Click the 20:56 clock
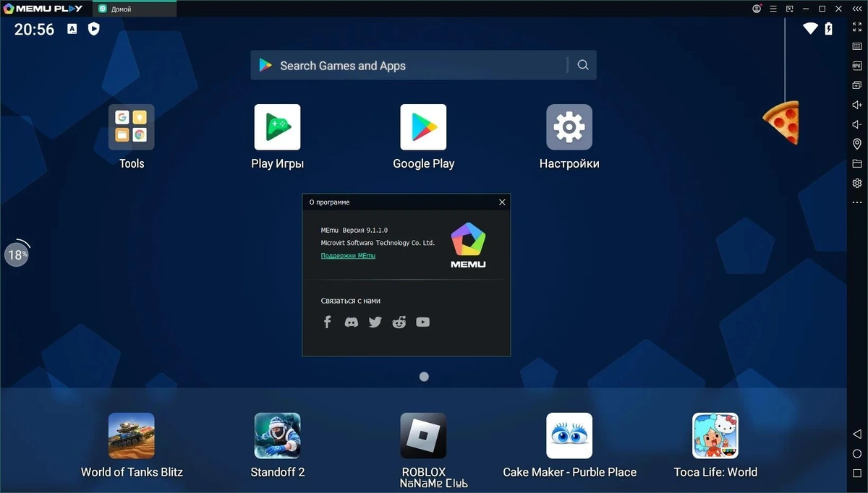The height and width of the screenshot is (493, 868). [x=34, y=30]
